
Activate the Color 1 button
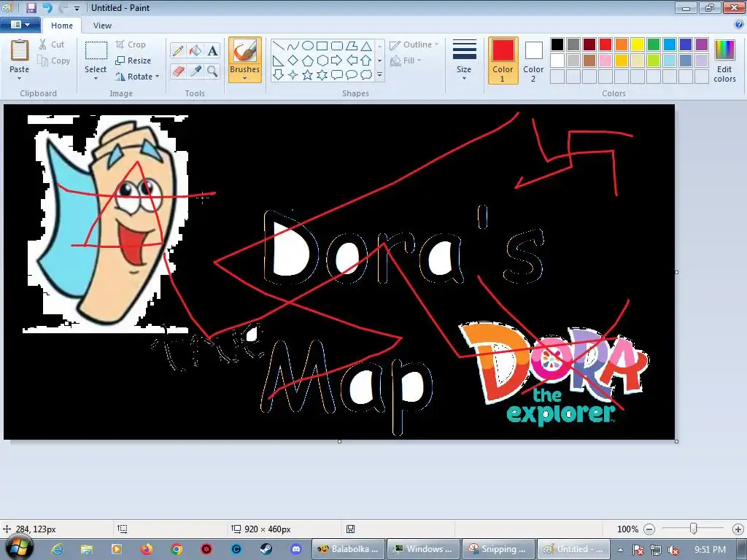[x=503, y=60]
